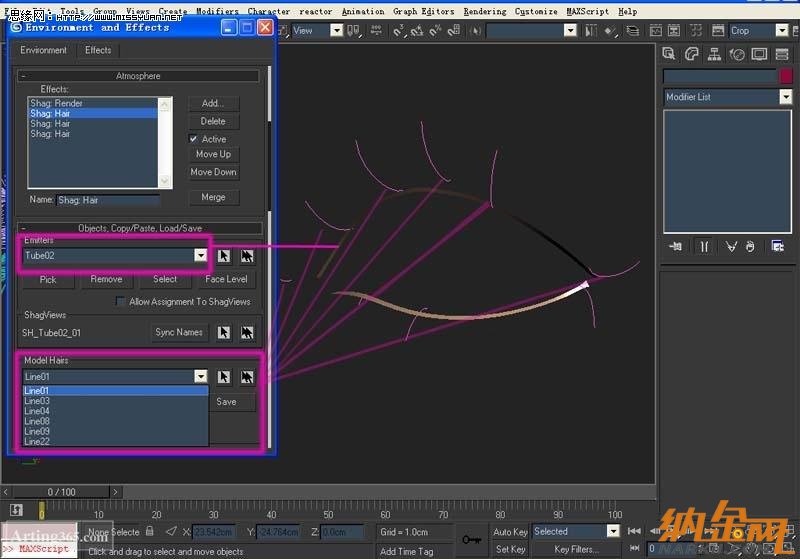Open the Create command panel tab
This screenshot has width=800, height=559.
coord(668,54)
